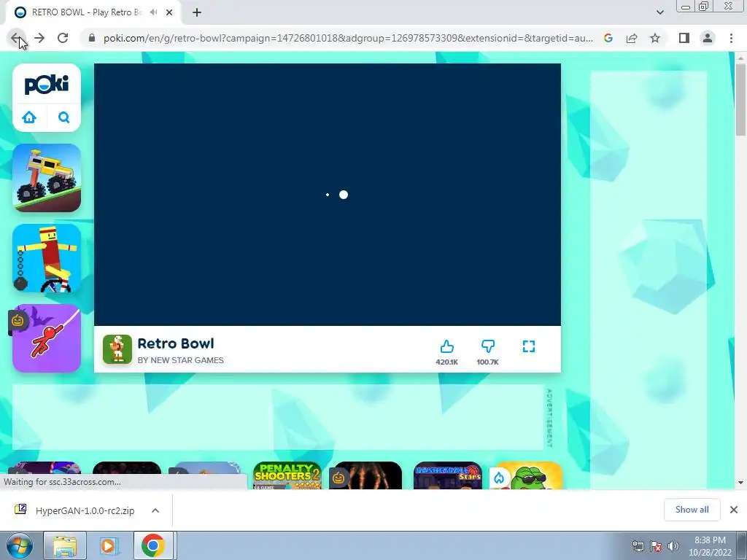Expand options for HyperGAN download item
The image size is (747, 560).
[155, 510]
